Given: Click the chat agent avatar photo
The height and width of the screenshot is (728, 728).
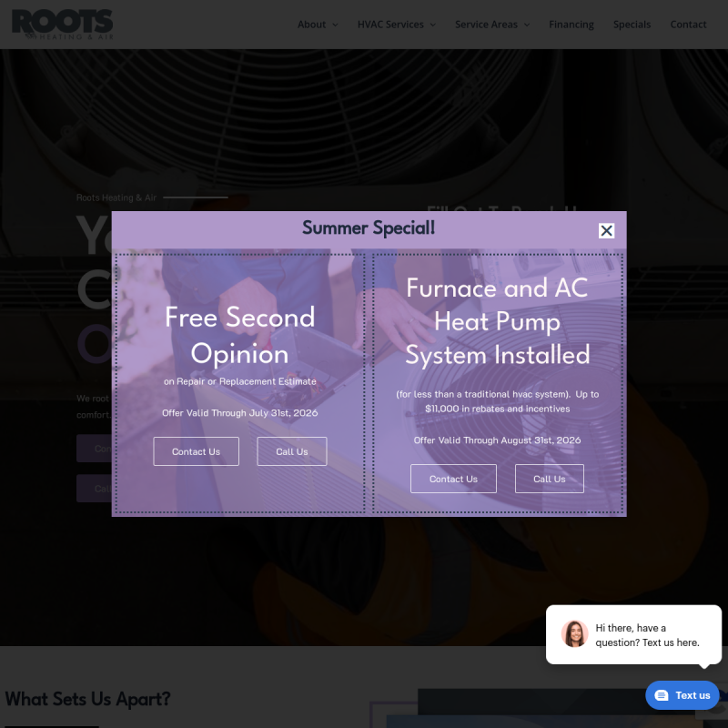Looking at the screenshot, I should pos(574,634).
